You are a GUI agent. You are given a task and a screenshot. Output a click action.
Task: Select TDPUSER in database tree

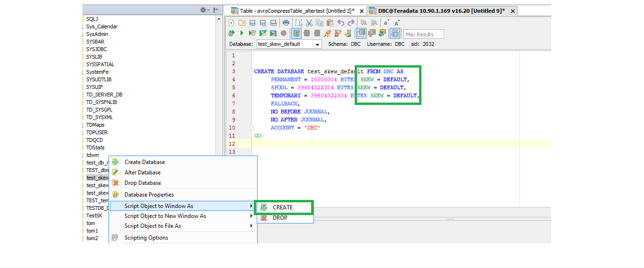(x=97, y=132)
